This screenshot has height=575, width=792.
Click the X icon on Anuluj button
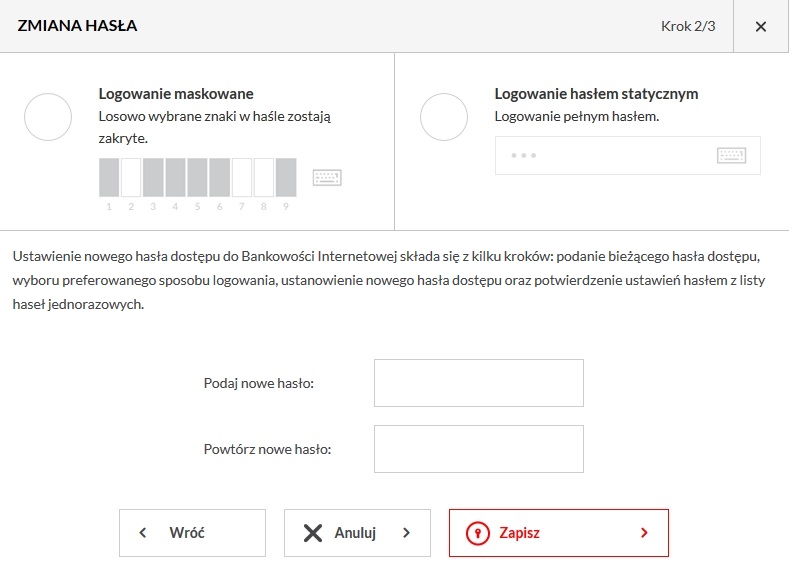coord(313,533)
